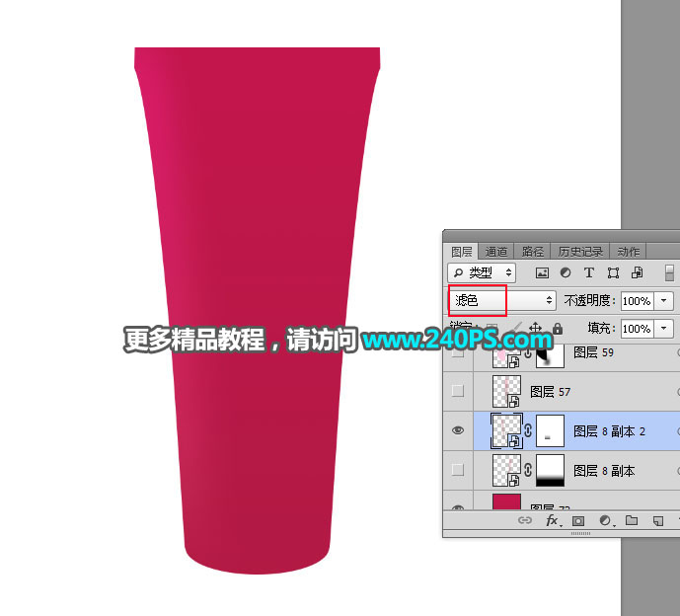Open the 滤色 blend mode dropdown
The height and width of the screenshot is (616, 680).
coord(501,300)
